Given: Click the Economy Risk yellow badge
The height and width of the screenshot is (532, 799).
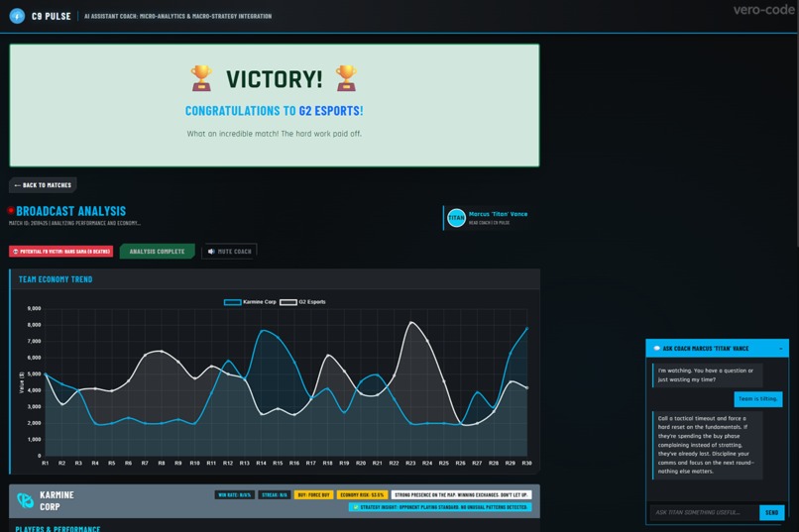Looking at the screenshot, I should 362,494.
